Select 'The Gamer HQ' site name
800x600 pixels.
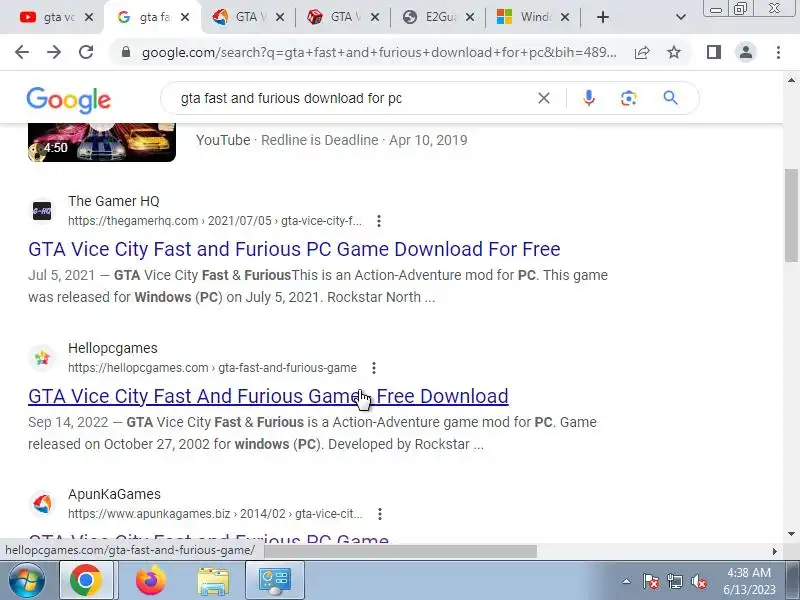pos(114,201)
